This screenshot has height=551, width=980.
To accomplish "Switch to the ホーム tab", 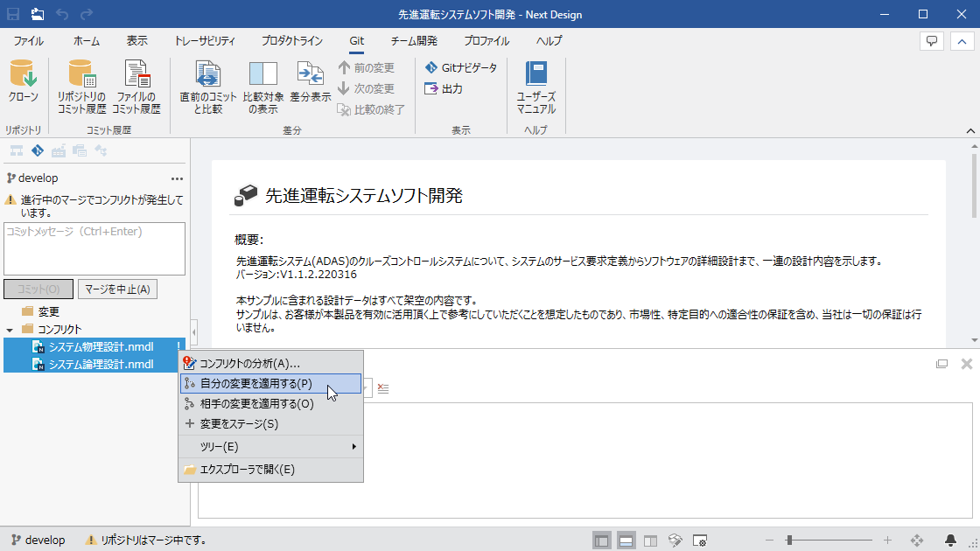I will [x=87, y=41].
